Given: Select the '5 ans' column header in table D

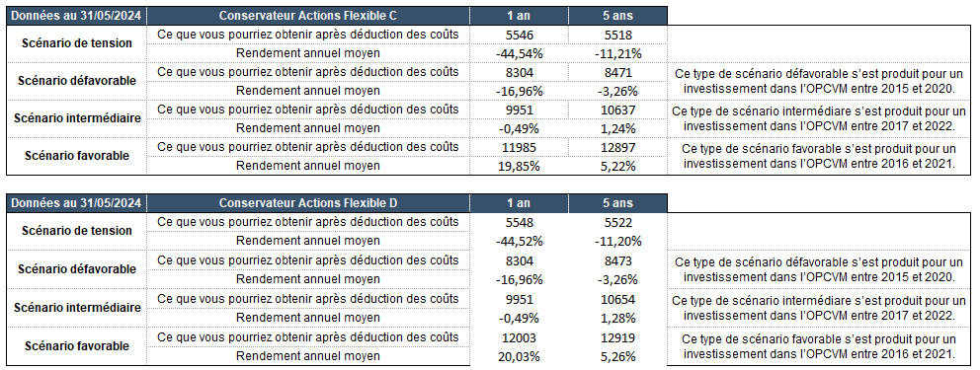Looking at the screenshot, I should click(617, 203).
